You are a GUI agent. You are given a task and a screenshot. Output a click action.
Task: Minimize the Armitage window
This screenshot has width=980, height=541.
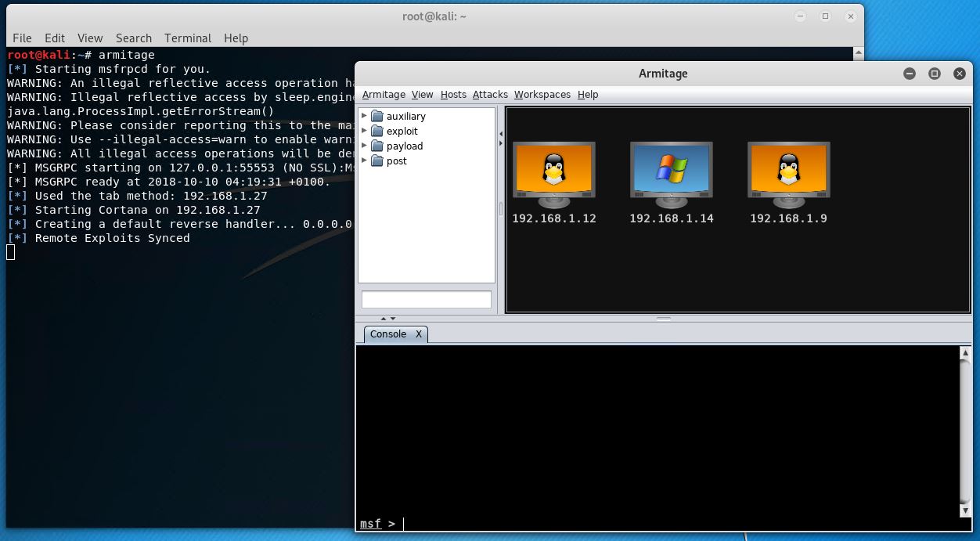(909, 74)
